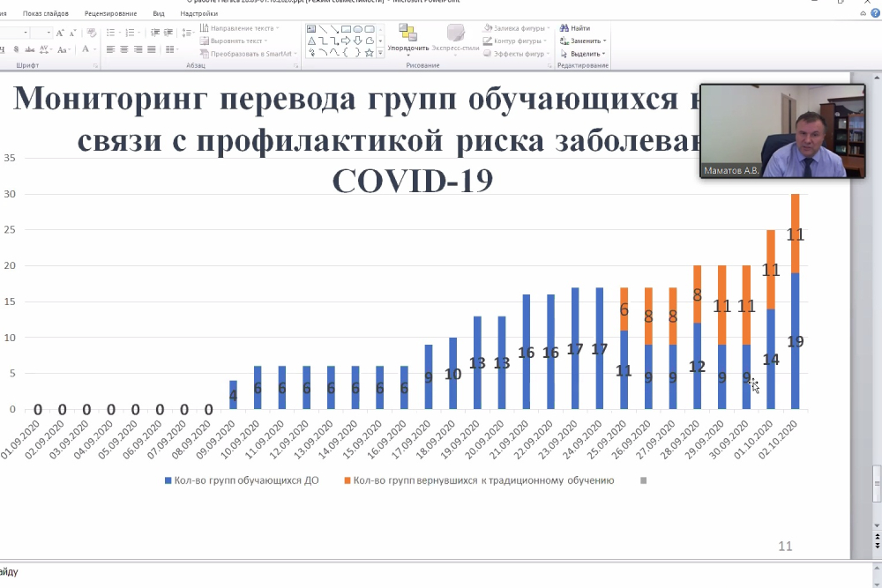Click the increase font size icon

pos(60,33)
